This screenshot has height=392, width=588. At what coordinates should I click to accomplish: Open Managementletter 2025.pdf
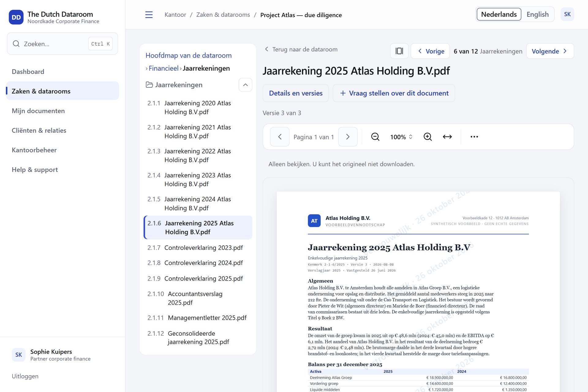[198, 318]
